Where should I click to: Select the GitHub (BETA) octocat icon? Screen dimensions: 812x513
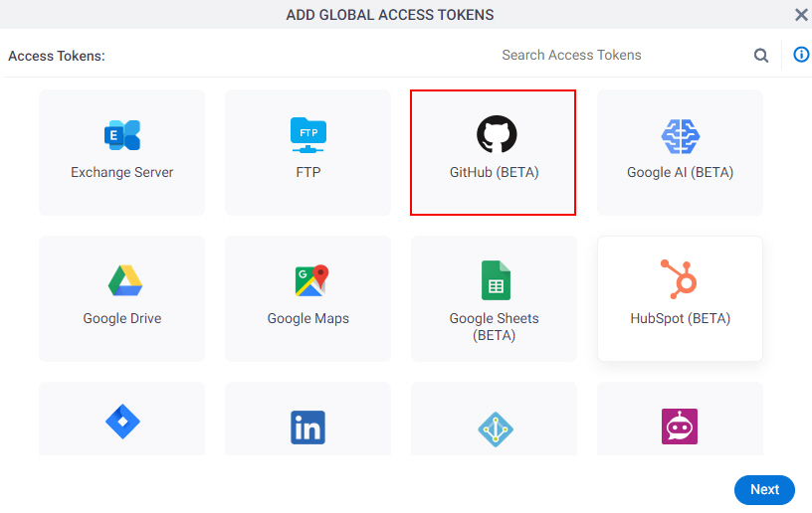point(497,134)
